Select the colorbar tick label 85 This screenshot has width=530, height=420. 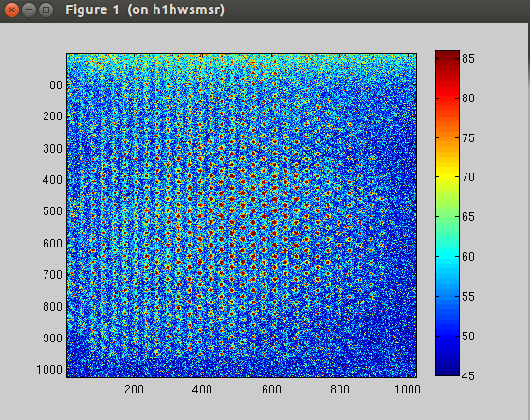(468, 59)
